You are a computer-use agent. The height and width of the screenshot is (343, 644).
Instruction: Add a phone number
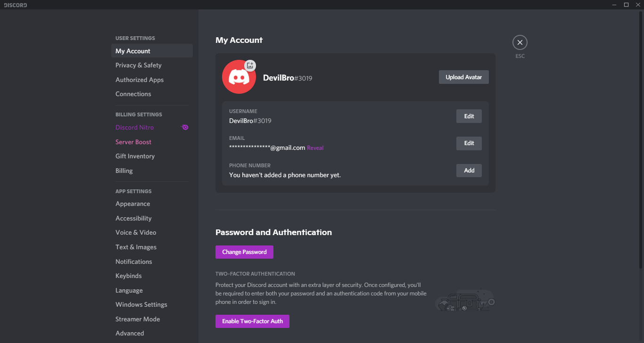tap(469, 171)
